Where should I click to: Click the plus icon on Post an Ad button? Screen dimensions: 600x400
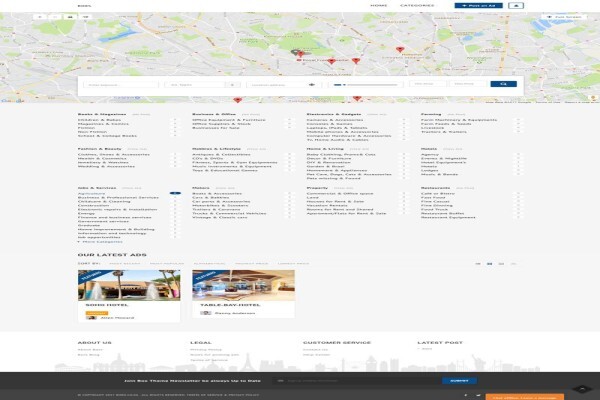[x=464, y=5]
